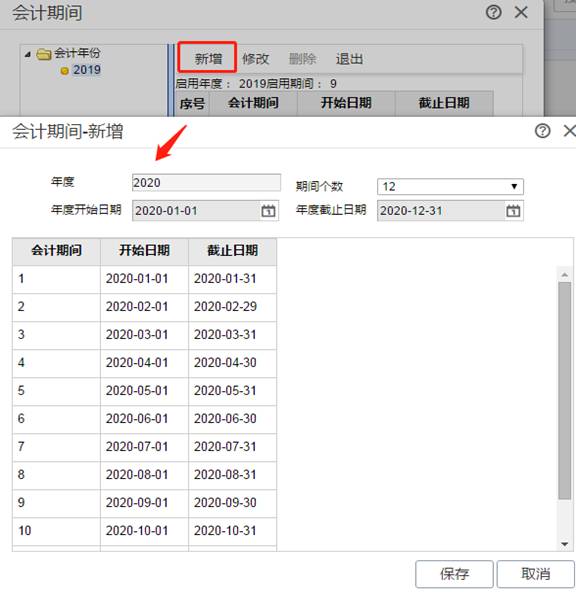Open calendar picker for 年度截止日期

(x=513, y=211)
